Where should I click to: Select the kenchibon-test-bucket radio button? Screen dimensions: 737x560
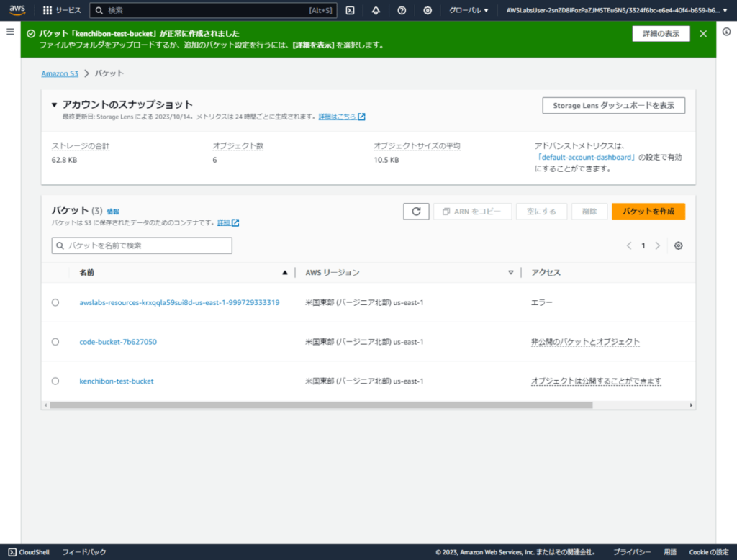point(55,381)
